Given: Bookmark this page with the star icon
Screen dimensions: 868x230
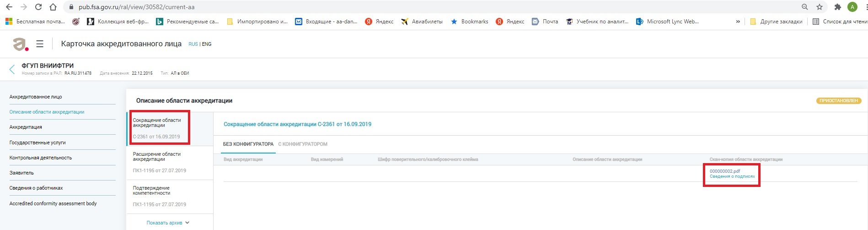Looking at the screenshot, I should point(820,7).
